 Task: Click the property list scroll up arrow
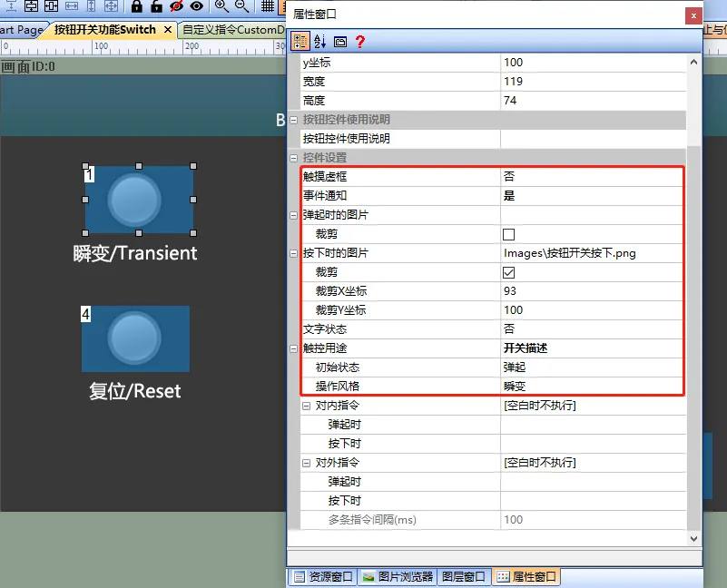(693, 62)
